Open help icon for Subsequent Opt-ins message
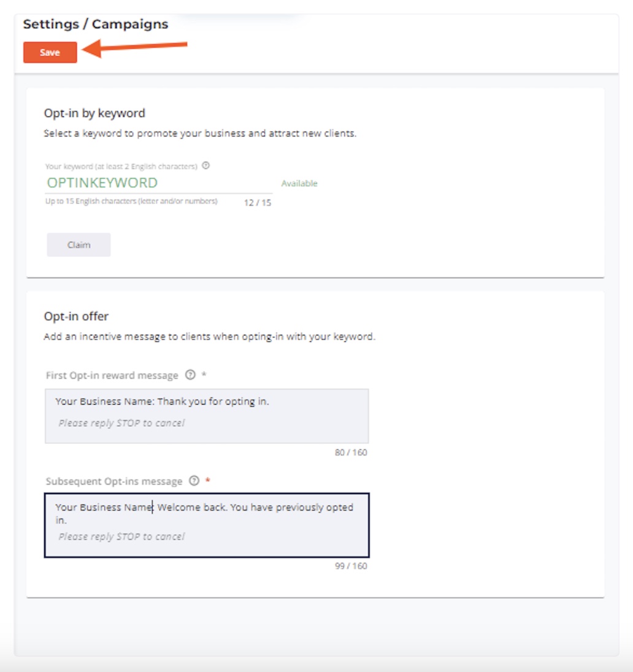 tap(194, 481)
